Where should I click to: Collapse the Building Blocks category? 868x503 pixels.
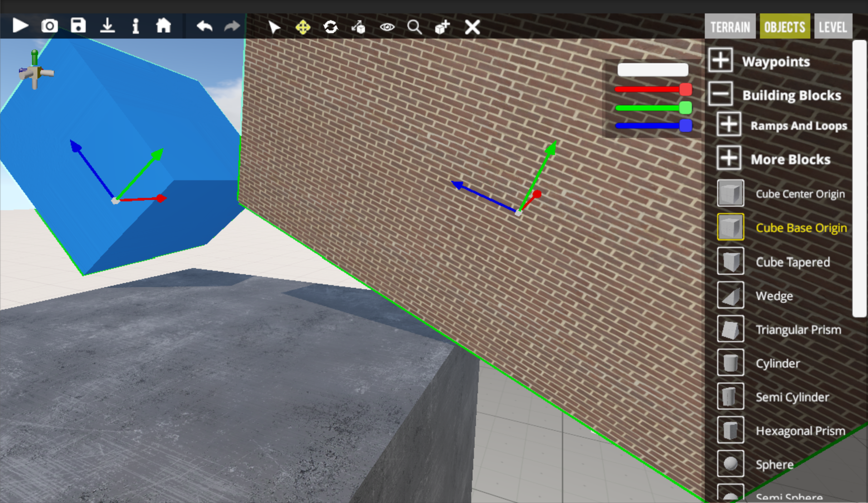(720, 94)
